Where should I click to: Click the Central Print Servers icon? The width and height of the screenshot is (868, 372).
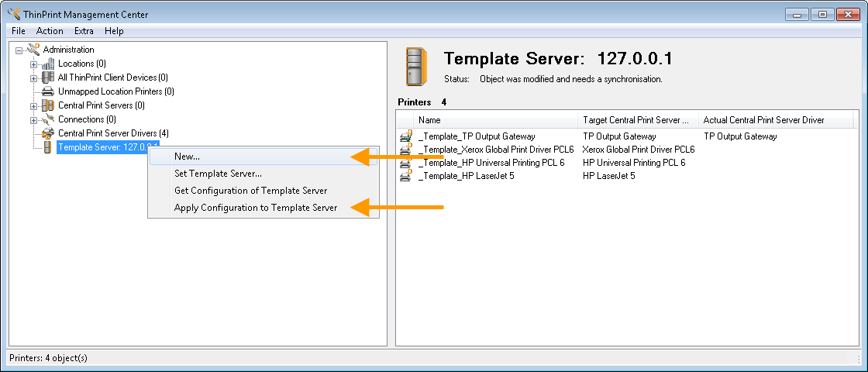click(x=49, y=105)
